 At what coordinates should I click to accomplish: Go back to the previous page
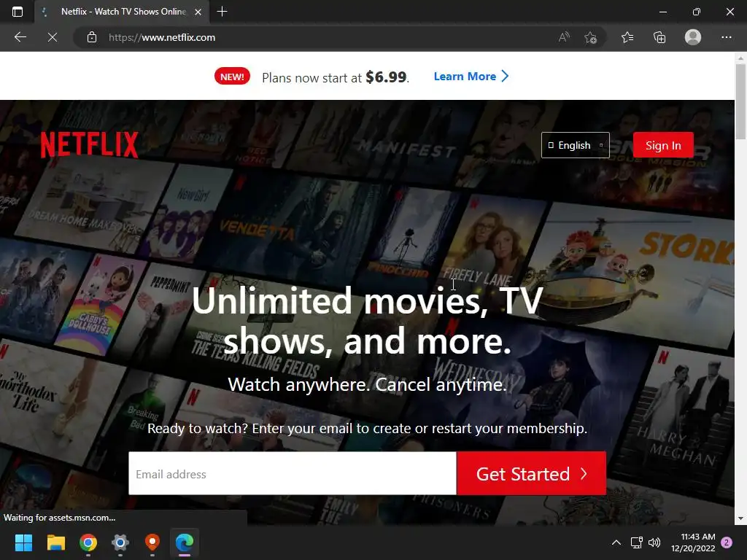[20, 37]
